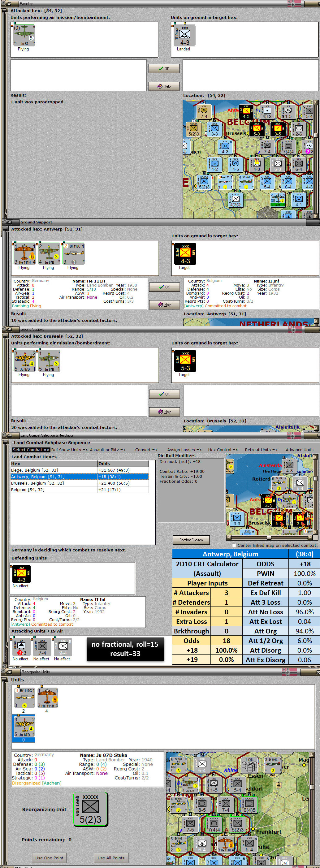The image size is (320, 868).
Task: Click the PWIN 100.0% value in calculator
Action: pyautogui.click(x=305, y=573)
